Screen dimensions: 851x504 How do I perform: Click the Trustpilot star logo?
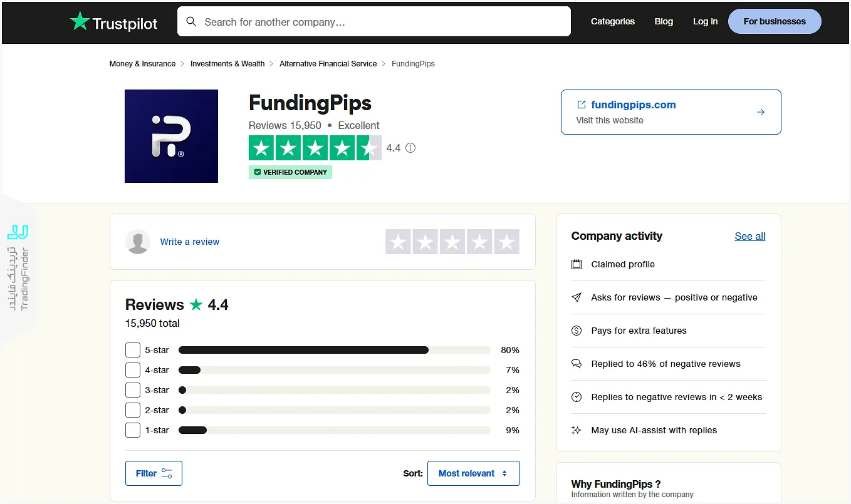(x=80, y=22)
